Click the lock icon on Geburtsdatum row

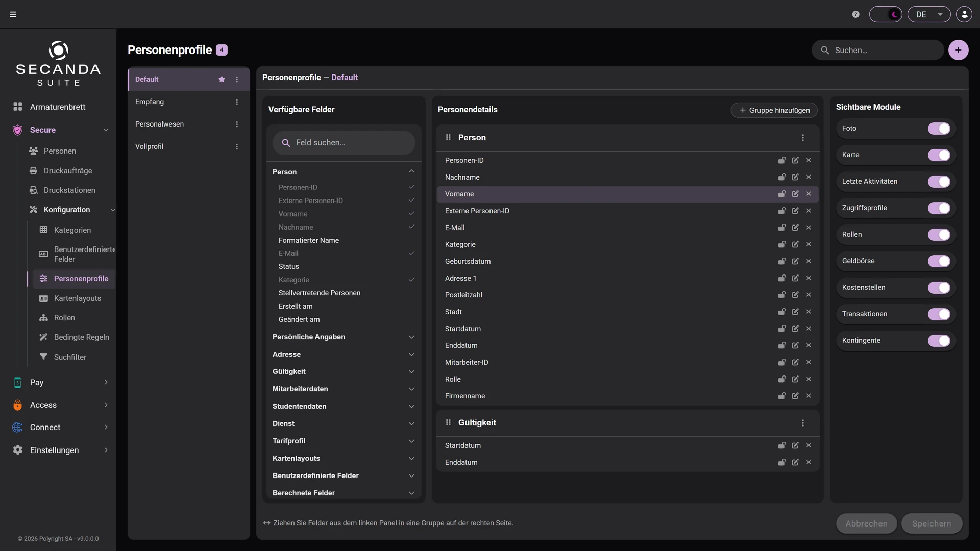(781, 261)
